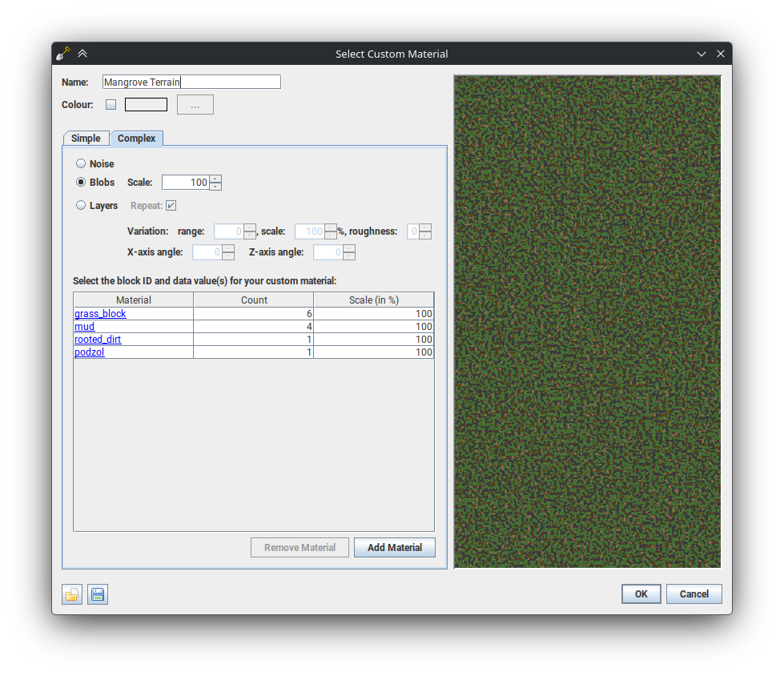Image resolution: width=784 pixels, height=676 pixels.
Task: Edit the podzol material entry
Action: click(89, 352)
